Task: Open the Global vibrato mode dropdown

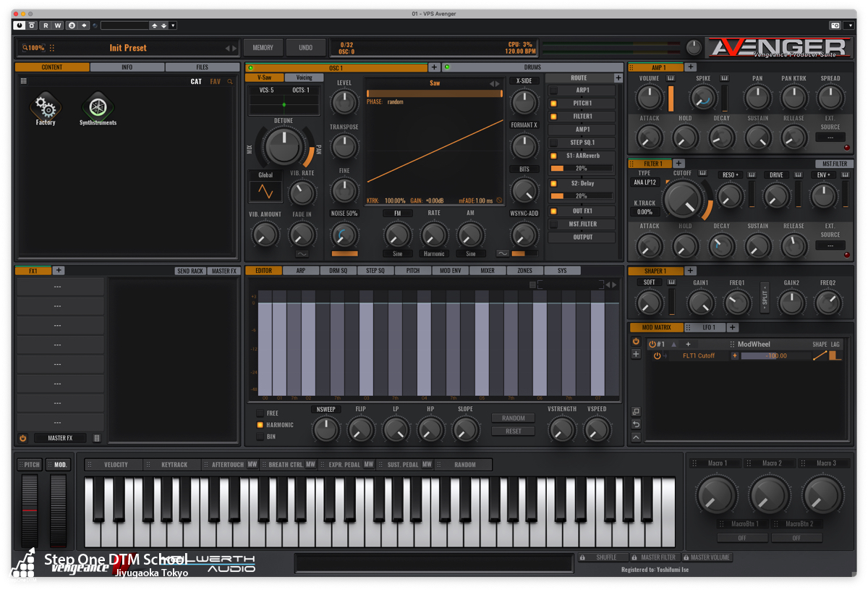Action: point(265,175)
